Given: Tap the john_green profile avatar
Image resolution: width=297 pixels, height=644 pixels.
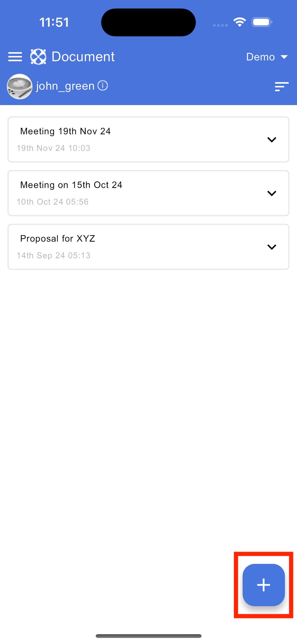Looking at the screenshot, I should pos(20,86).
